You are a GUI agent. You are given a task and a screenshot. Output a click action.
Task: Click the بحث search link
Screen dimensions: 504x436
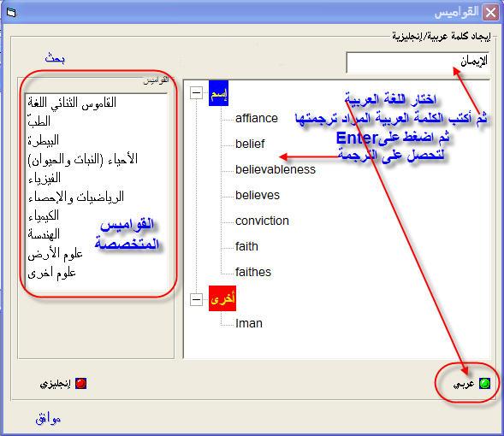tap(55, 58)
